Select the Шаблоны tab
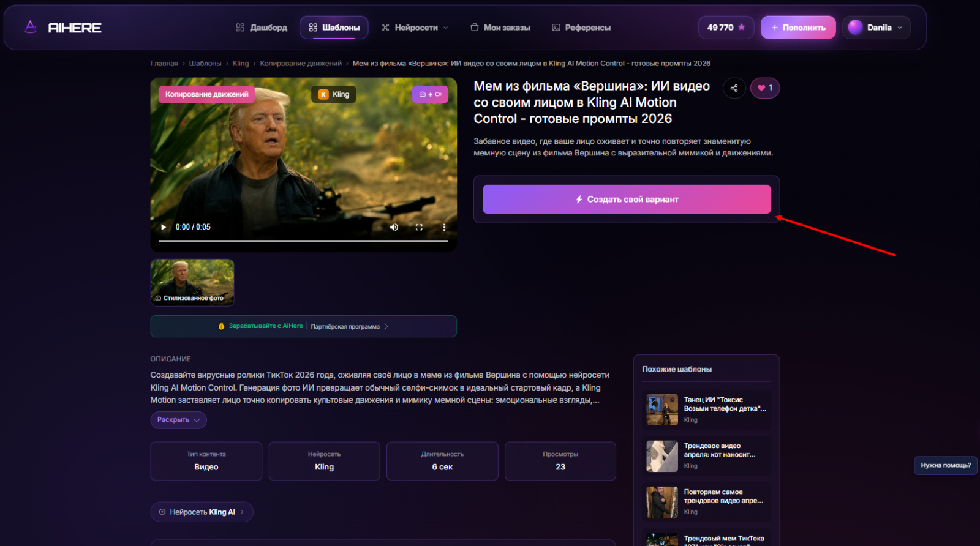Viewport: 980px width, 546px height. pos(334,28)
